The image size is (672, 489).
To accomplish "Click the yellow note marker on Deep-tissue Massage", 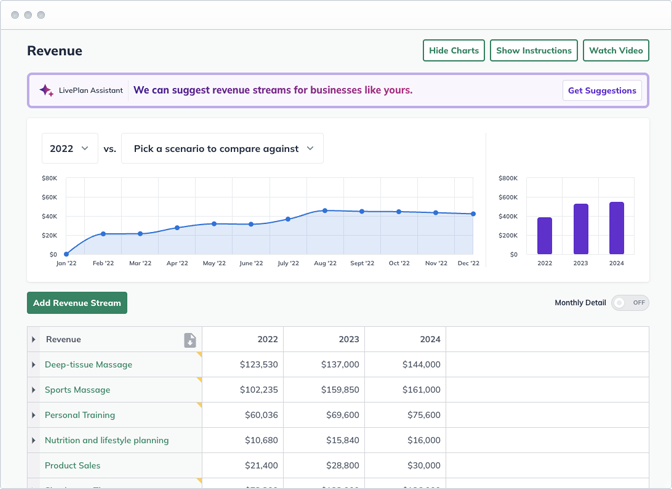I will click(199, 355).
